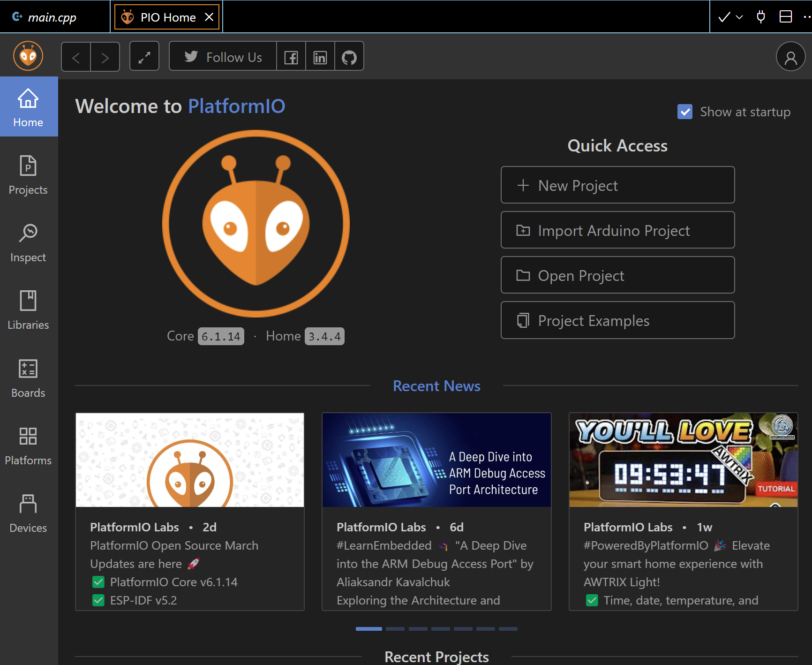Open Boards in the sidebar

point(29,378)
